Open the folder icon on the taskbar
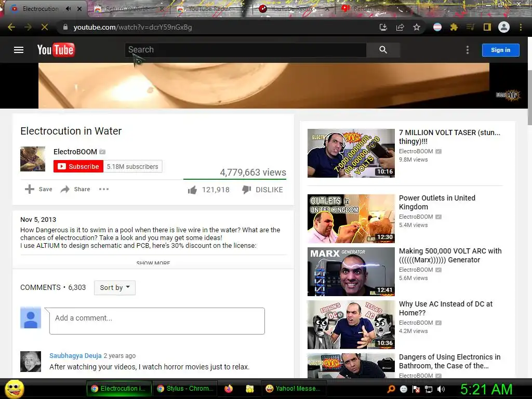 pyautogui.click(x=250, y=389)
